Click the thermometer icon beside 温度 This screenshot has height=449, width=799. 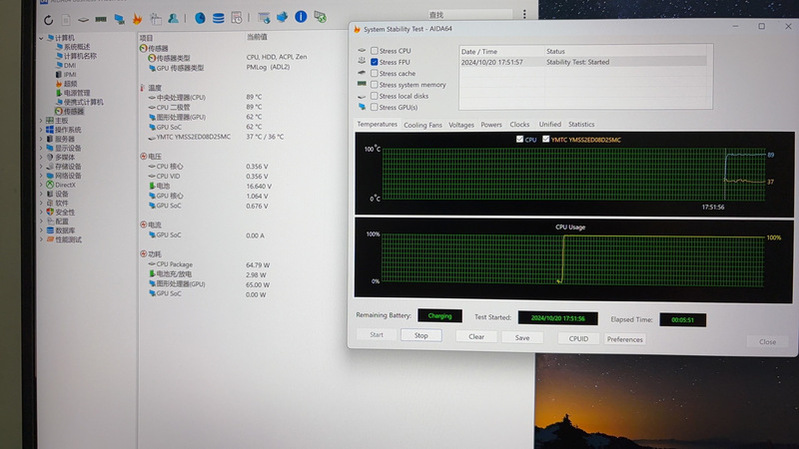[142, 88]
